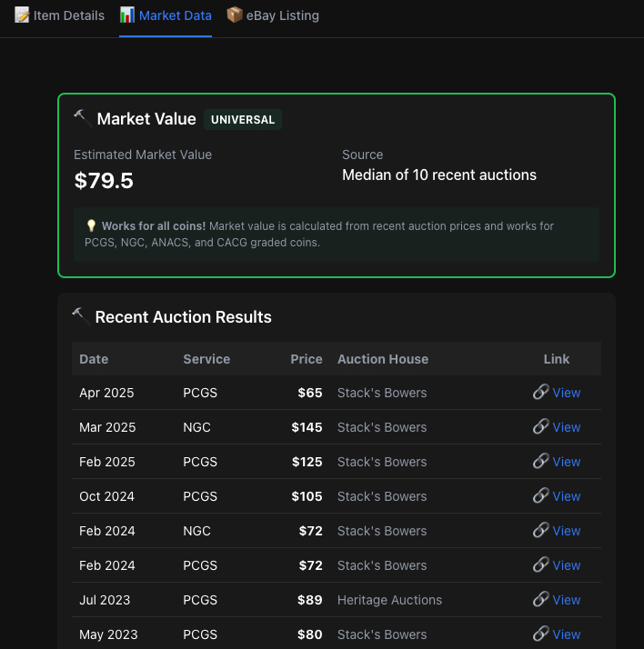
Task: Click the Median of 10 recent auctions text
Action: click(x=439, y=175)
